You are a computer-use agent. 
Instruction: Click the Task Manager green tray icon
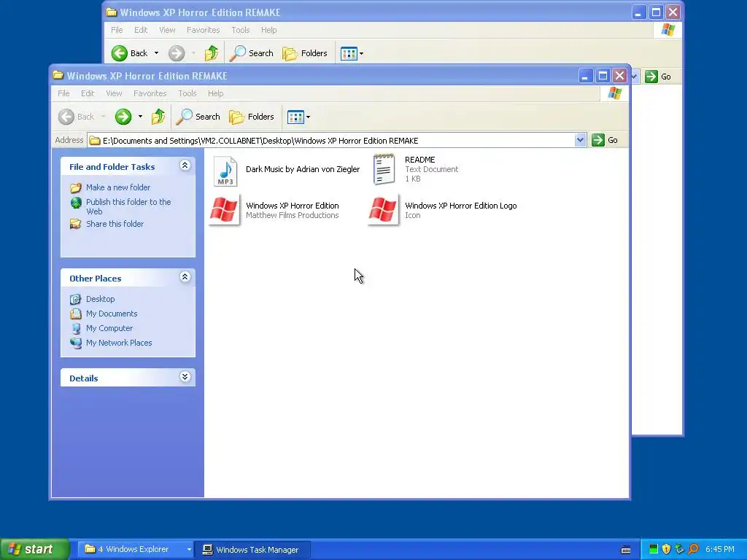coord(653,549)
